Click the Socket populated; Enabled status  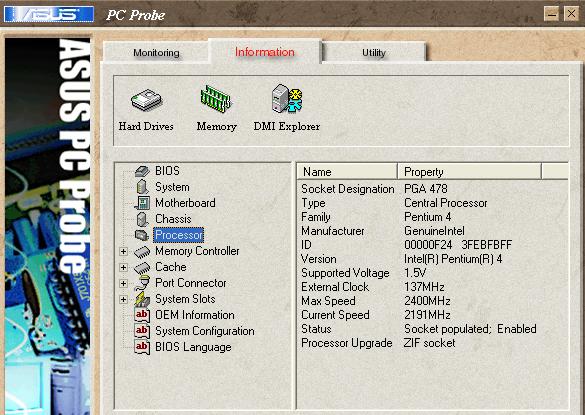(470, 329)
